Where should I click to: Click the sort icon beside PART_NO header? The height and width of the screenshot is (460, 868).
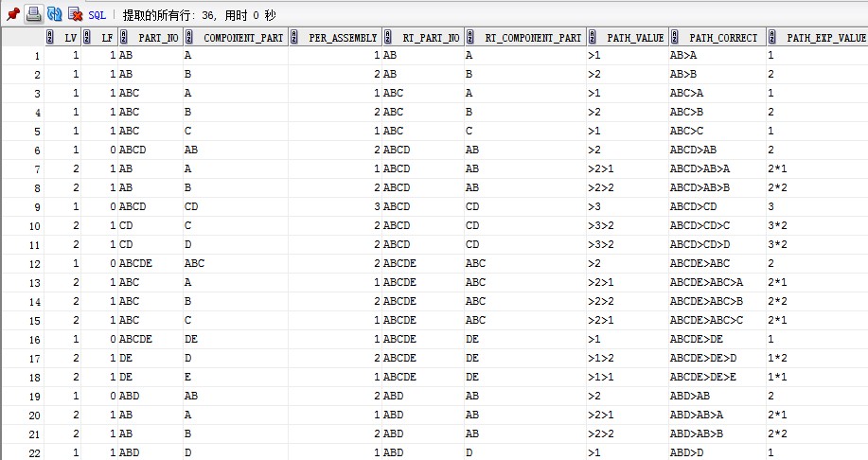pos(123,37)
